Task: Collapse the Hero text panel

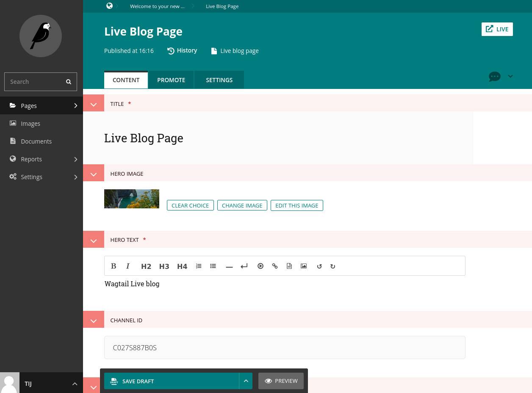Action: [x=94, y=240]
